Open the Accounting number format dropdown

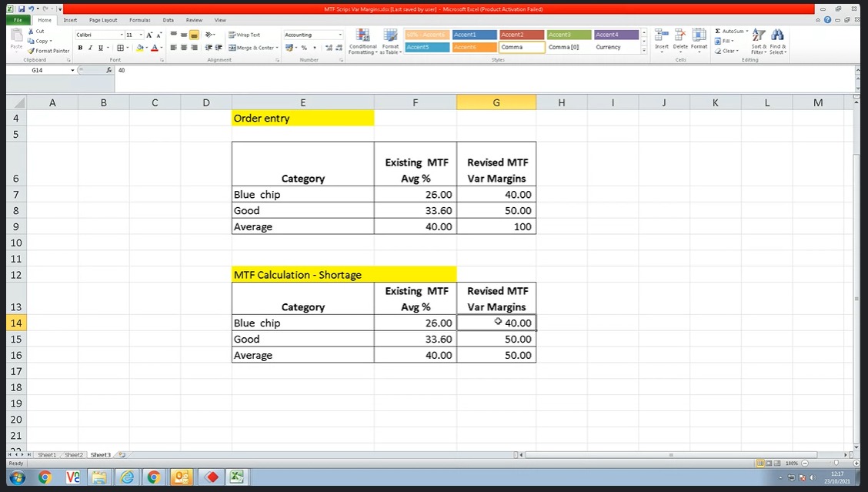pos(340,35)
